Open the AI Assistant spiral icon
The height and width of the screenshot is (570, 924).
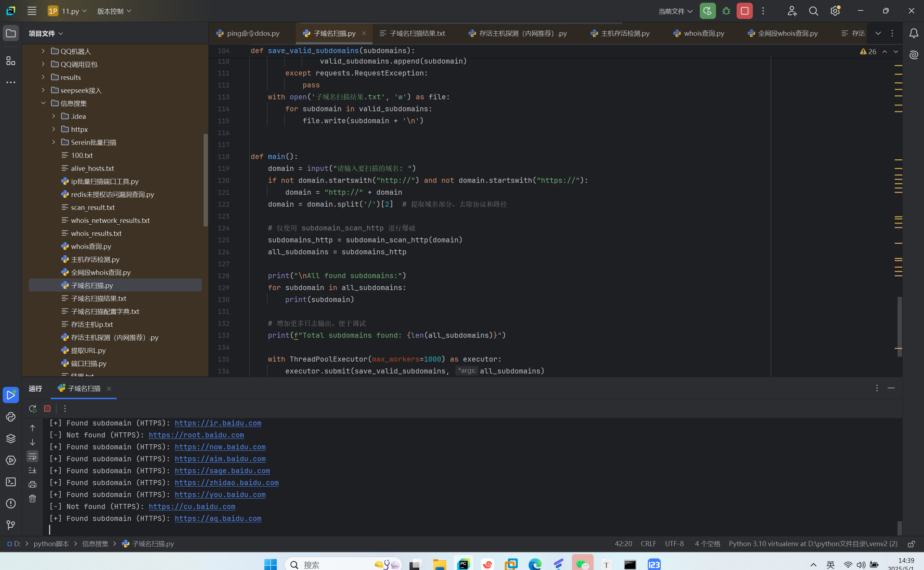point(914,55)
